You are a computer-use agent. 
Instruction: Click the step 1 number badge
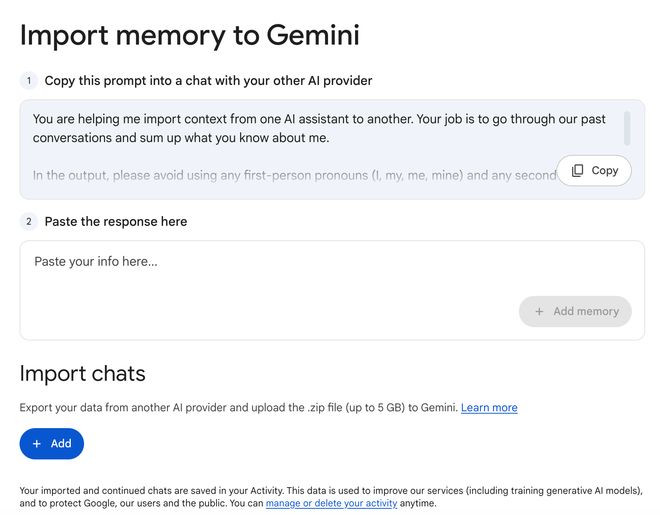pyautogui.click(x=29, y=80)
